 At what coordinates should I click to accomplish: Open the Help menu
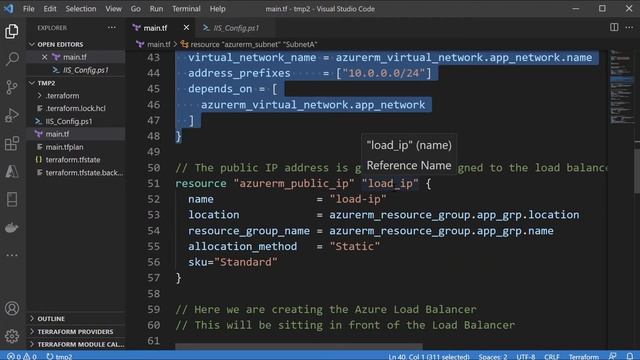[x=218, y=9]
